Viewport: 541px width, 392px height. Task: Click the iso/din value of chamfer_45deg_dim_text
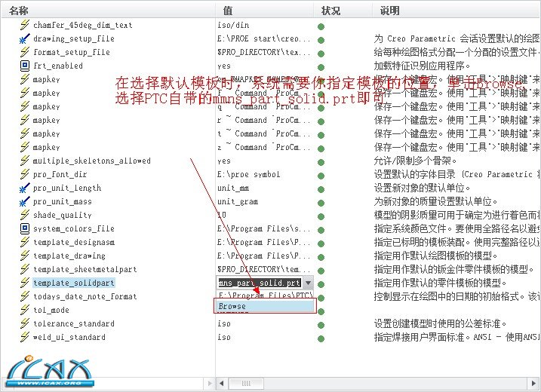(233, 25)
